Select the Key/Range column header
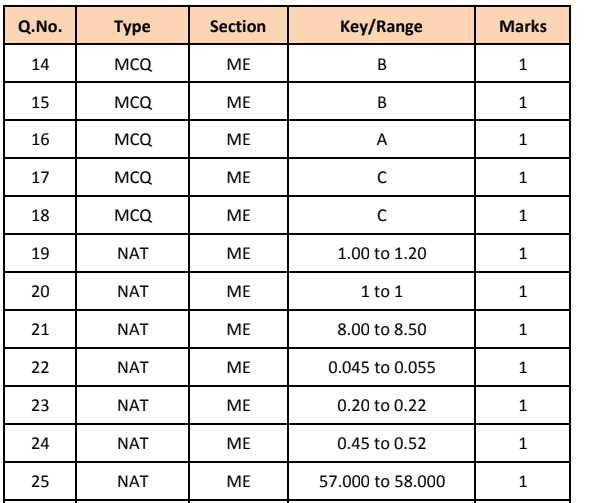Viewport: 611px width, 503px height. pyautogui.click(x=381, y=26)
